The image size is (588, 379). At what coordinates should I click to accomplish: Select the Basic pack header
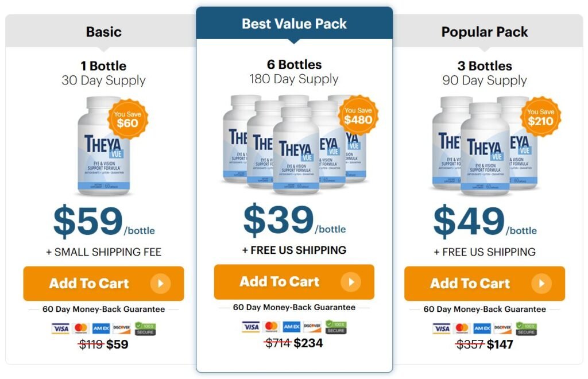click(x=104, y=32)
